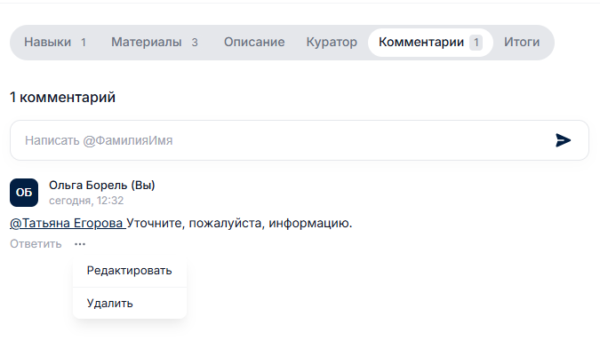Show the Итоги tab

pyautogui.click(x=522, y=42)
